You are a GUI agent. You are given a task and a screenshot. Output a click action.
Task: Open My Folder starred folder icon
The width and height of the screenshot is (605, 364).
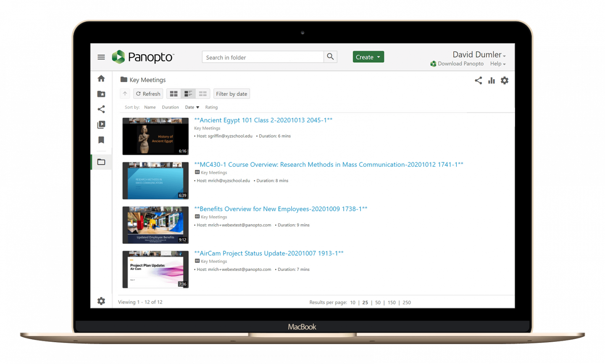coord(101,94)
